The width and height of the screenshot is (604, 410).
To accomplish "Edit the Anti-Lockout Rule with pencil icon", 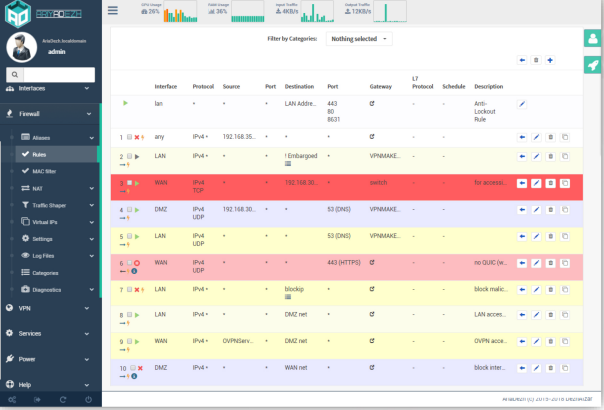I will pyautogui.click(x=522, y=104).
